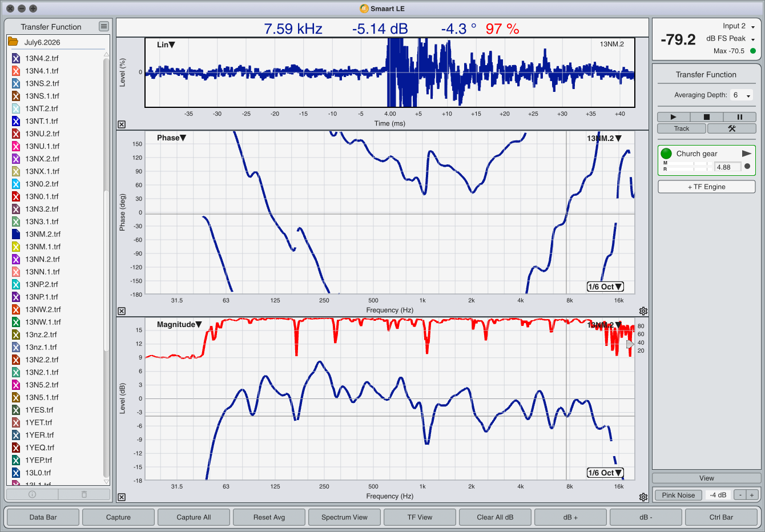This screenshot has height=532, width=765.
Task: Toggle Track delay button
Action: [x=682, y=128]
